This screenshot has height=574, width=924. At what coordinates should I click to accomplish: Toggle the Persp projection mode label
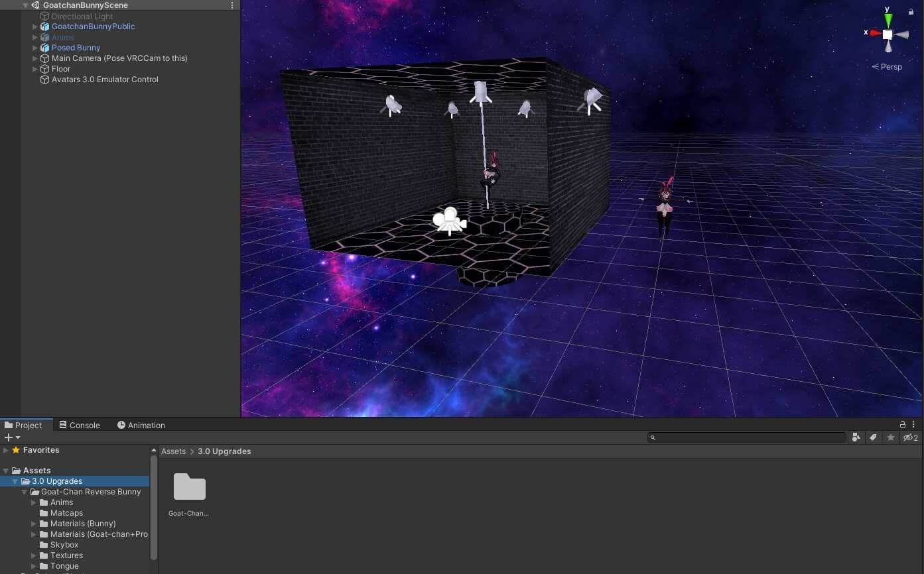(x=887, y=67)
